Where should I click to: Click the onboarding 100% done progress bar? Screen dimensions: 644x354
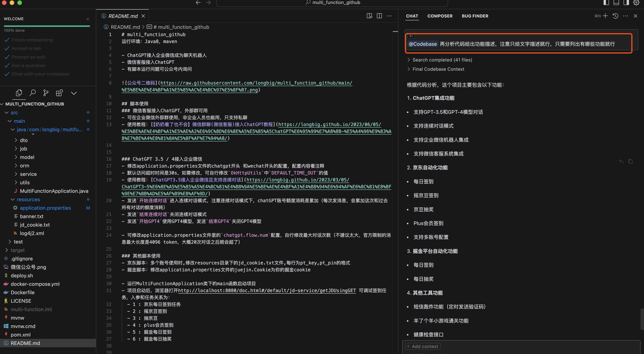pos(47,26)
